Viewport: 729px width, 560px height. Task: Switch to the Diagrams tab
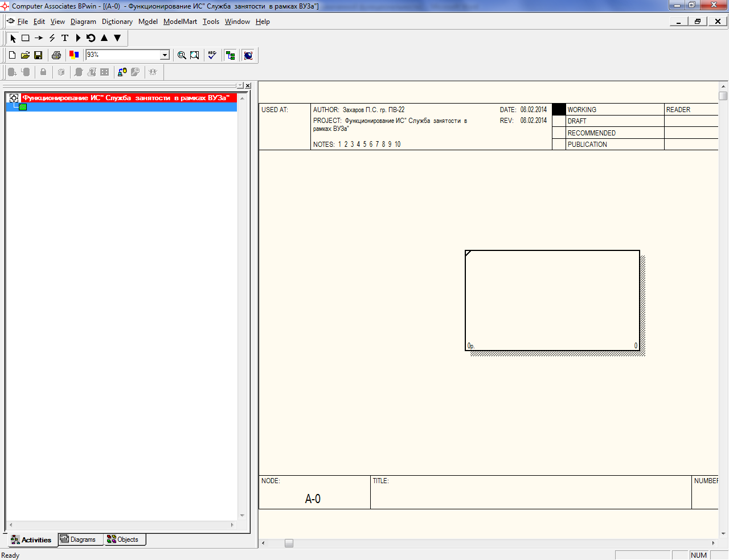(x=81, y=540)
